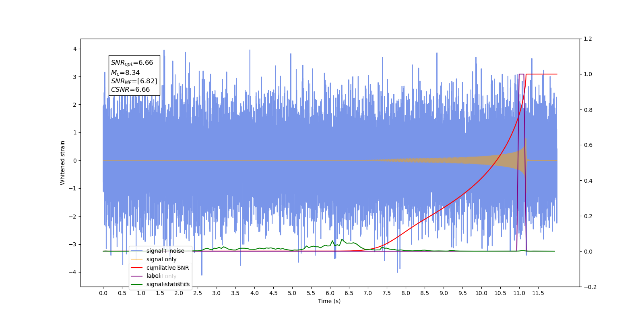Viewport: 644px width, 322px height.
Task: Click the 1.2 tick on right axis
Action: pos(588,39)
